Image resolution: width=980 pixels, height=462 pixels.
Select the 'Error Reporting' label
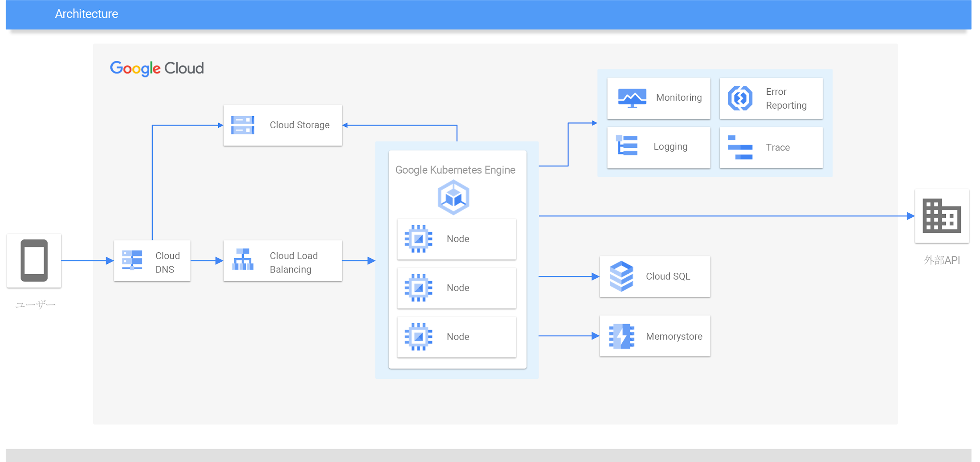click(786, 98)
